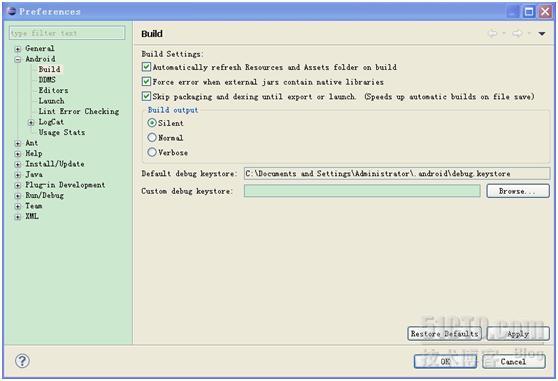
Task: Expand the Install/Update tree node
Action: 17,164
